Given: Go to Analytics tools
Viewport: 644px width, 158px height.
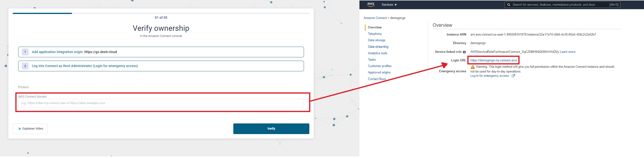Looking at the screenshot, I should click(x=378, y=53).
